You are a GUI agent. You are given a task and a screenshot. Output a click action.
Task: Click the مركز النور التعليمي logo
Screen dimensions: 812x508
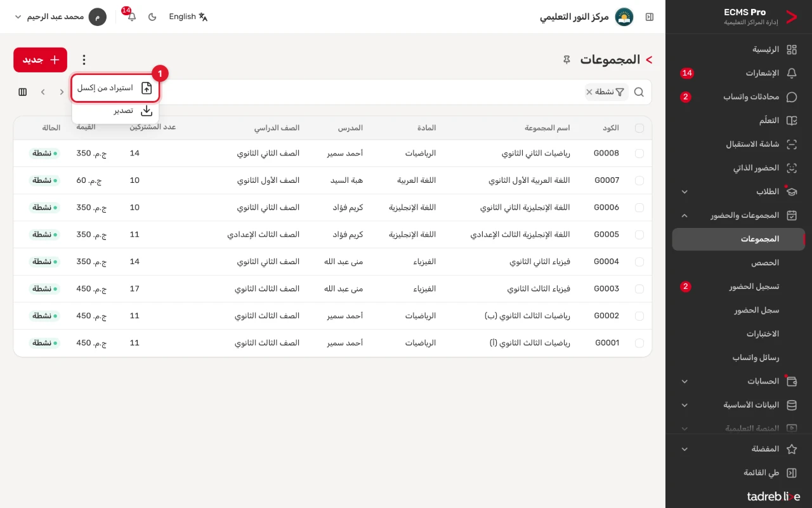[x=624, y=17]
